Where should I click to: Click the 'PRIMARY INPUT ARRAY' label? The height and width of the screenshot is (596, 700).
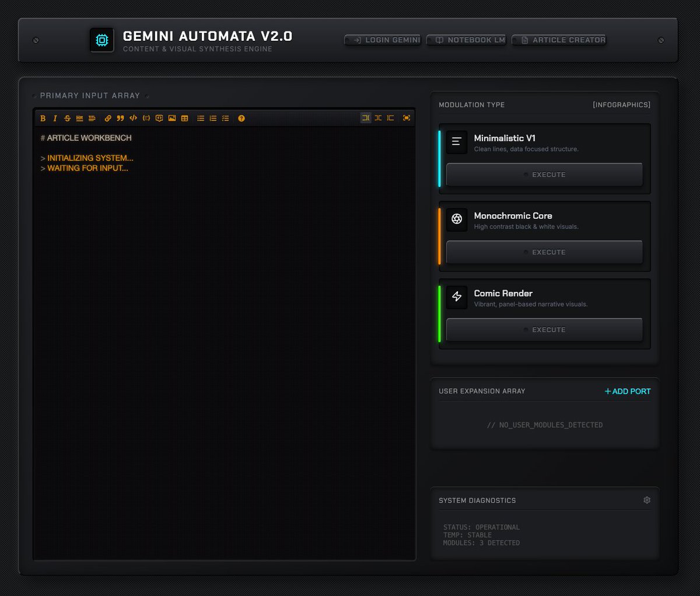click(90, 96)
